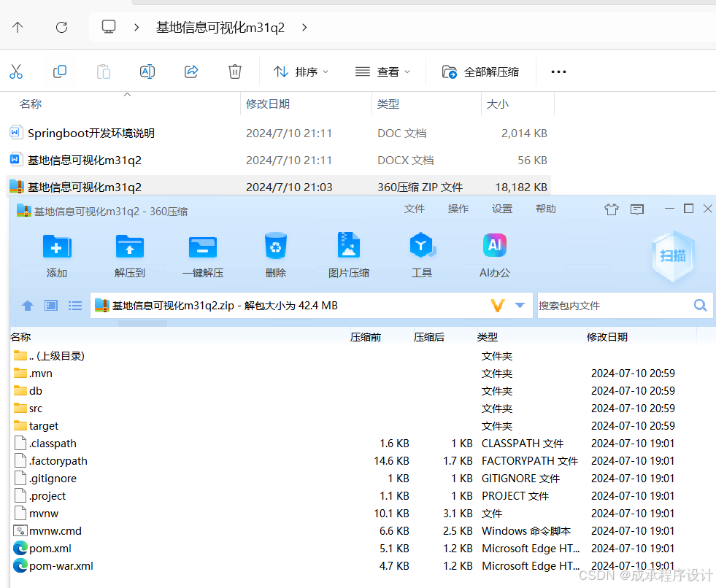Open the V dropdown beside the archive path
The image size is (716, 588).
(505, 305)
